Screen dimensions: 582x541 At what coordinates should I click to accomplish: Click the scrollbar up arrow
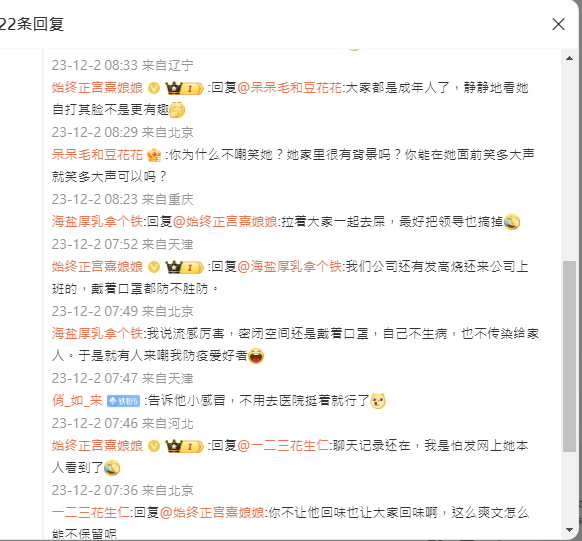coord(569,58)
